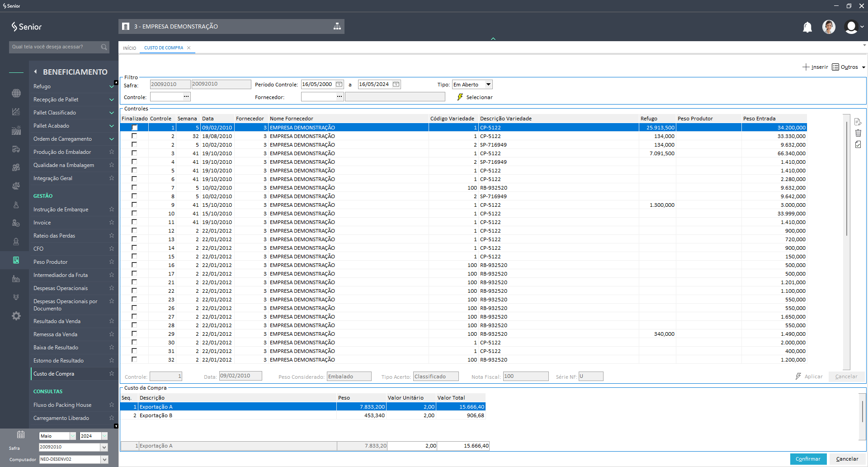
Task: Open the company hierarchy icon in header
Action: 337,27
